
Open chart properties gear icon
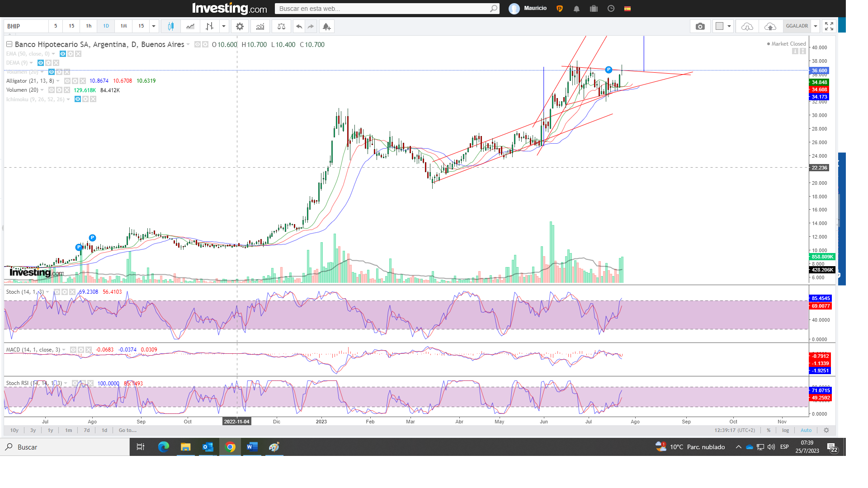click(240, 26)
